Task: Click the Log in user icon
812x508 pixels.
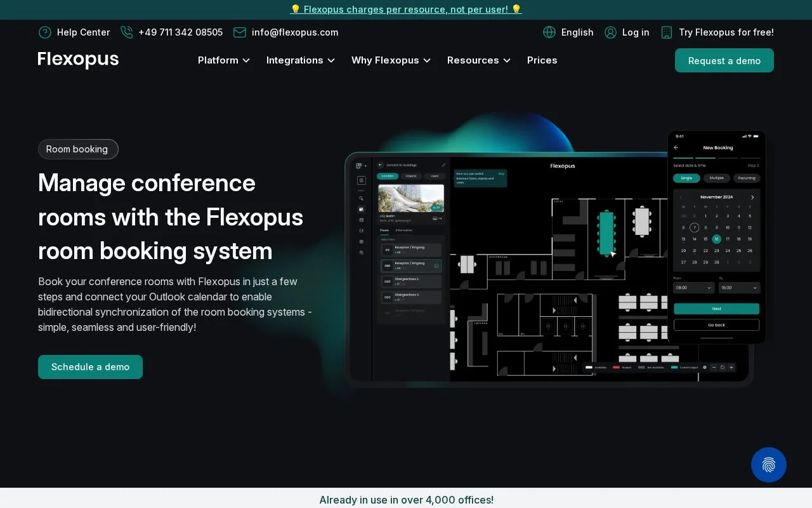Action: 610,32
